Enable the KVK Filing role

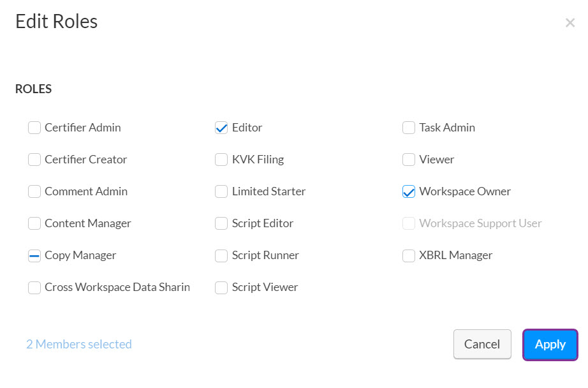point(221,160)
